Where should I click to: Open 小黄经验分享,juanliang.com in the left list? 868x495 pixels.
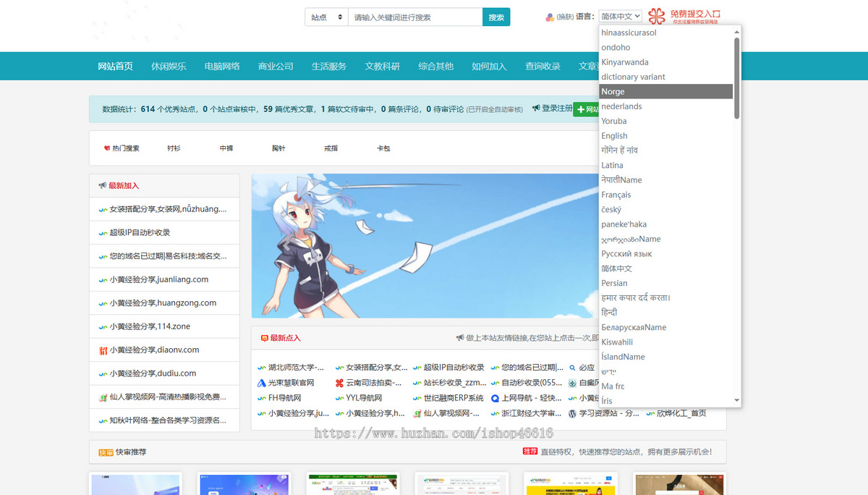pos(159,279)
